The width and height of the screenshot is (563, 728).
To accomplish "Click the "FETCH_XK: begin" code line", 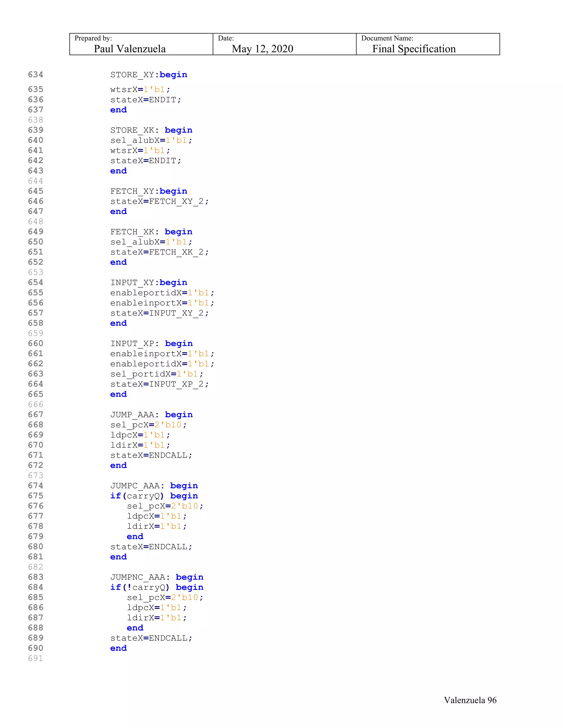I will coord(151,232).
